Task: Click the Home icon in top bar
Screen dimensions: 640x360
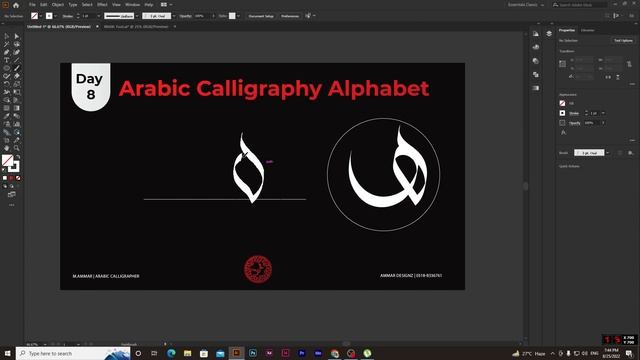Action: pyautogui.click(x=16, y=5)
